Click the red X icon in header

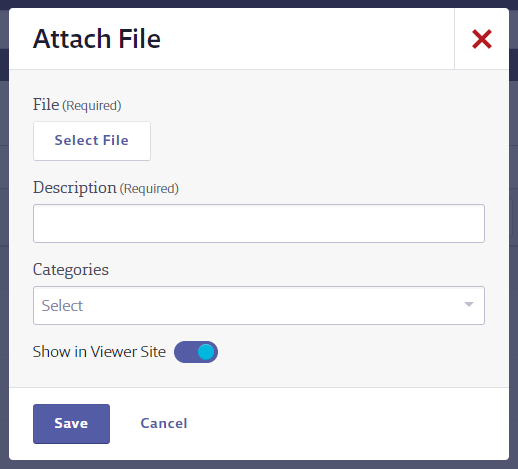pyautogui.click(x=482, y=39)
